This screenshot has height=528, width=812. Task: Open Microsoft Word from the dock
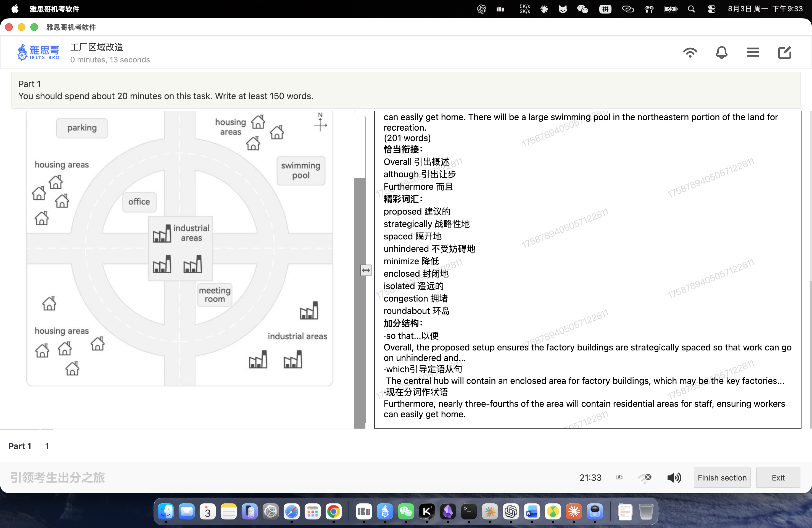[x=532, y=511]
